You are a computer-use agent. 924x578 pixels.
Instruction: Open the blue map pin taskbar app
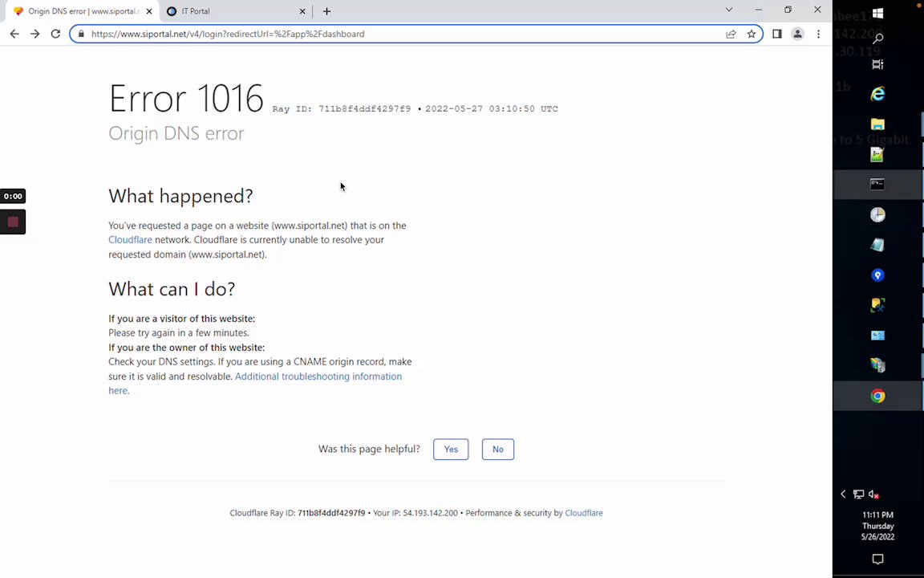click(877, 275)
